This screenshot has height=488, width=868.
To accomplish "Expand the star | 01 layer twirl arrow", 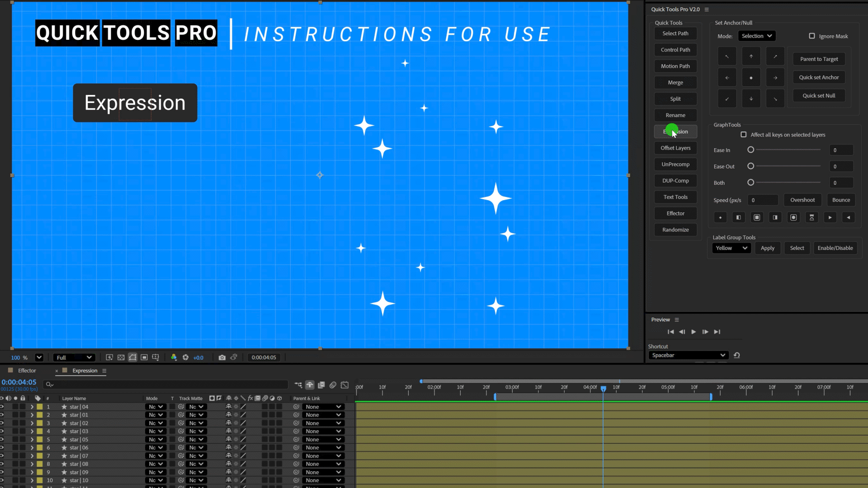I will (x=32, y=415).
